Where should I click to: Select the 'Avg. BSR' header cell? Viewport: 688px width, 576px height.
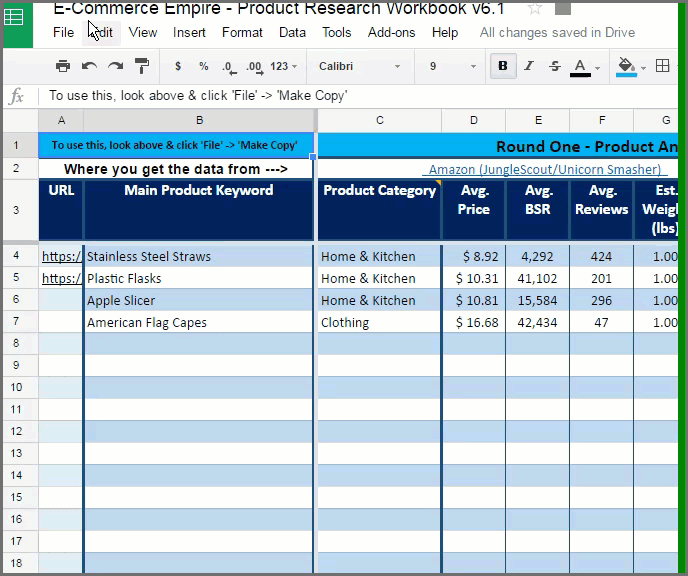point(538,210)
